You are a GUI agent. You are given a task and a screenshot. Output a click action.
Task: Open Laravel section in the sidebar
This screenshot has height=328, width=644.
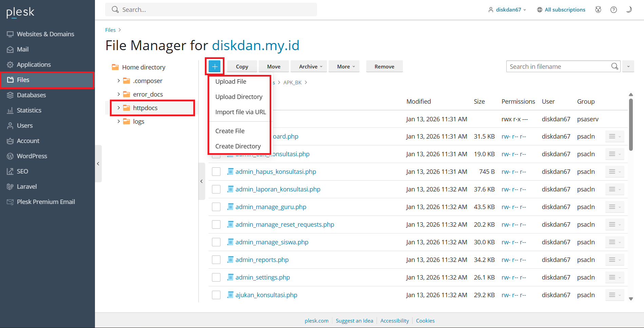(x=27, y=187)
